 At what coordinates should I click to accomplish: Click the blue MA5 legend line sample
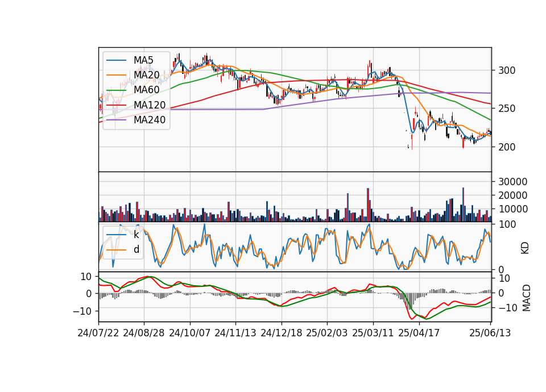click(116, 60)
